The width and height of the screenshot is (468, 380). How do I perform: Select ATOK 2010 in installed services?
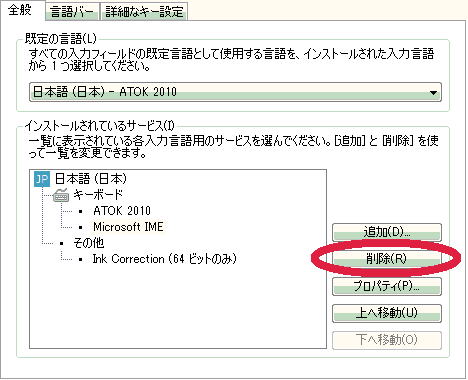122,211
